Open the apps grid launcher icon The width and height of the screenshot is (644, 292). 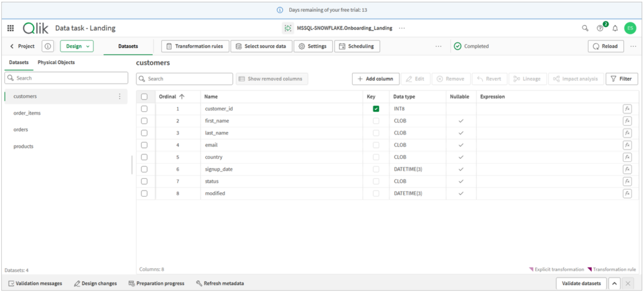pos(11,28)
